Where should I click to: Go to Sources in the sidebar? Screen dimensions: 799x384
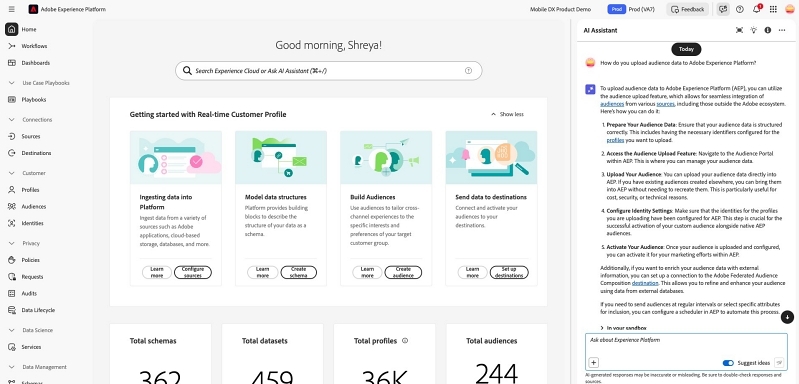[31, 136]
